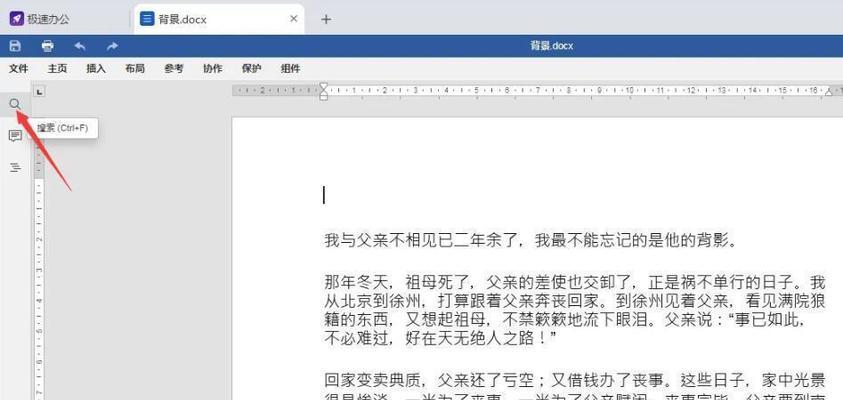Click the blue document icon on 背景.docx tab
Screen dimensions: 843x400
pos(146,19)
